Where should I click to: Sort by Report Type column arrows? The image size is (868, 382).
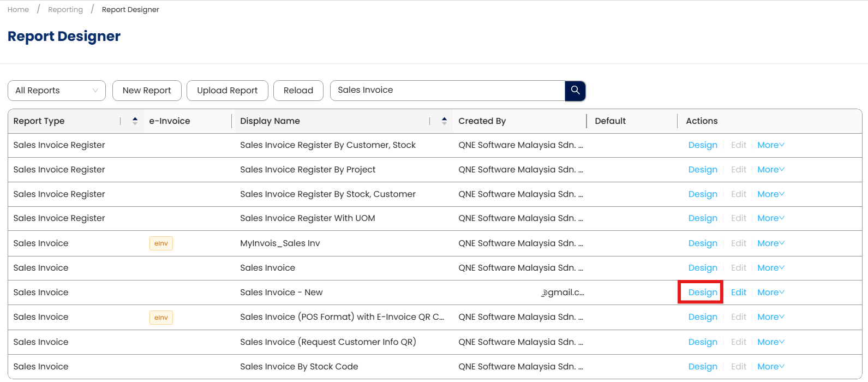135,121
